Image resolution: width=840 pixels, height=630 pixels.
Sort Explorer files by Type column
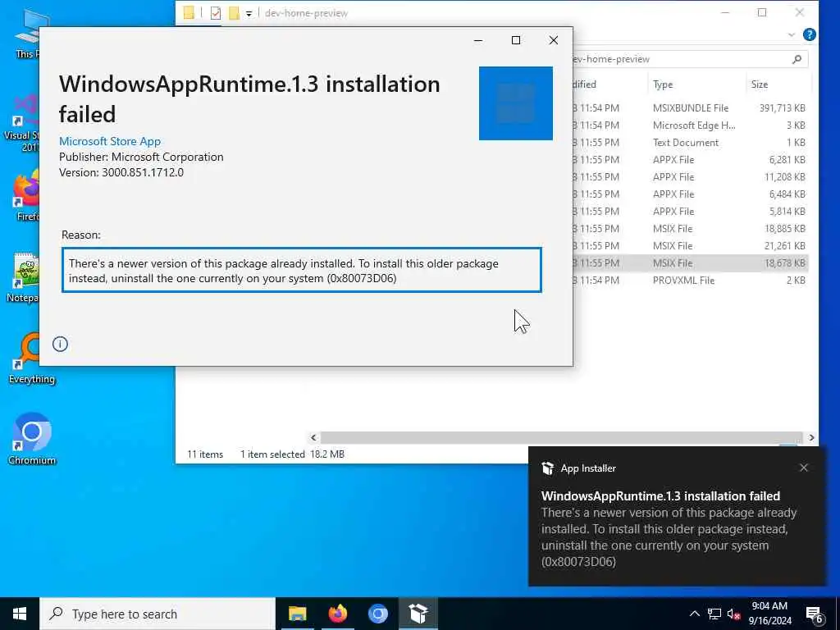click(x=696, y=84)
